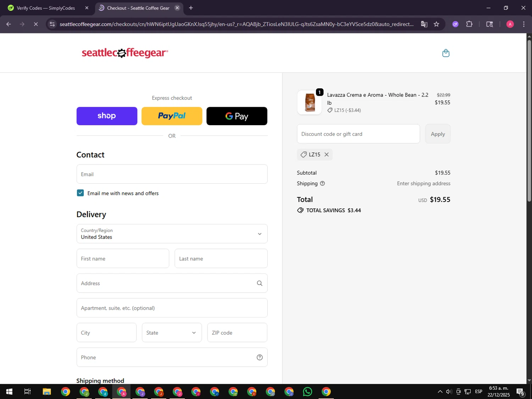Click the ZIP code field

pos(237,333)
